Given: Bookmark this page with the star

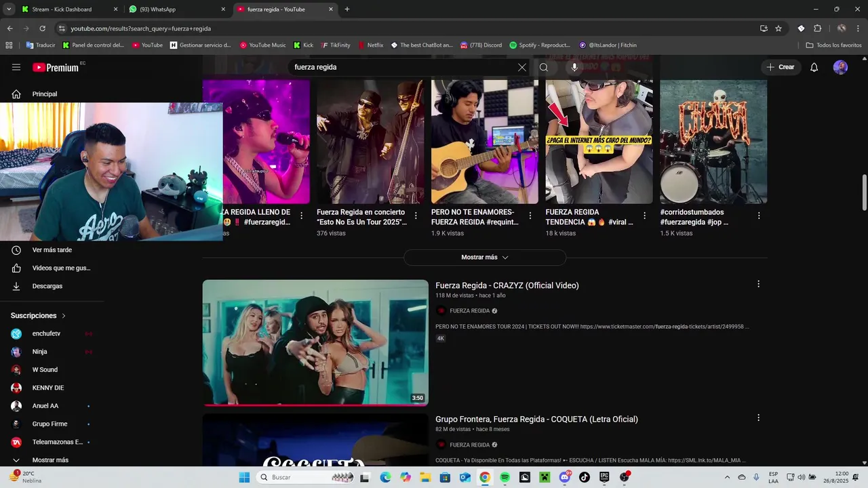Looking at the screenshot, I should click(x=778, y=28).
